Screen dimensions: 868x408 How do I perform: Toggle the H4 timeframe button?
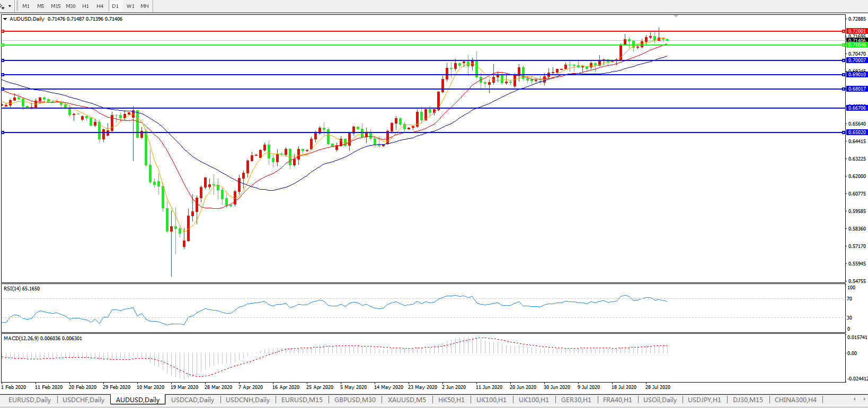(x=100, y=6)
